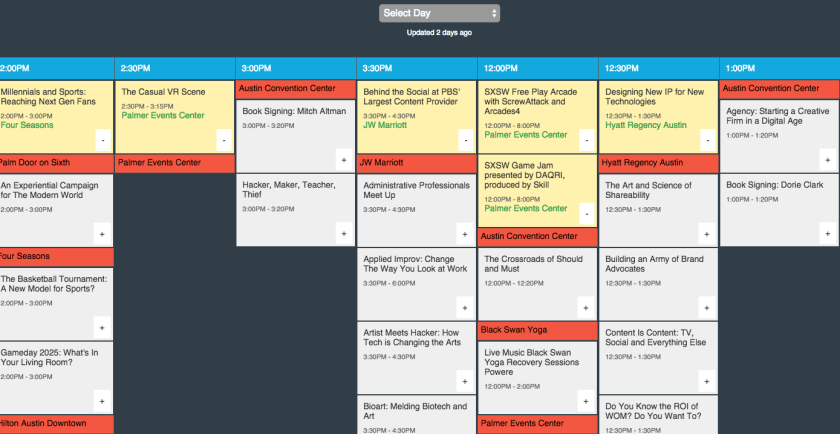Click the 3:00PM time column header
The height and width of the screenshot is (434, 840).
tap(296, 69)
